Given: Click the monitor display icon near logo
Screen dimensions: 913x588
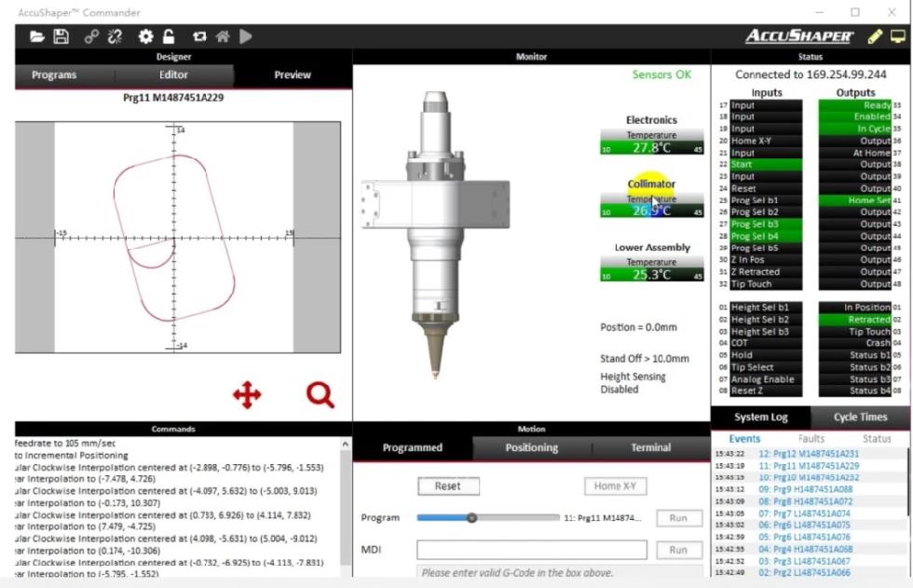Looking at the screenshot, I should [898, 36].
